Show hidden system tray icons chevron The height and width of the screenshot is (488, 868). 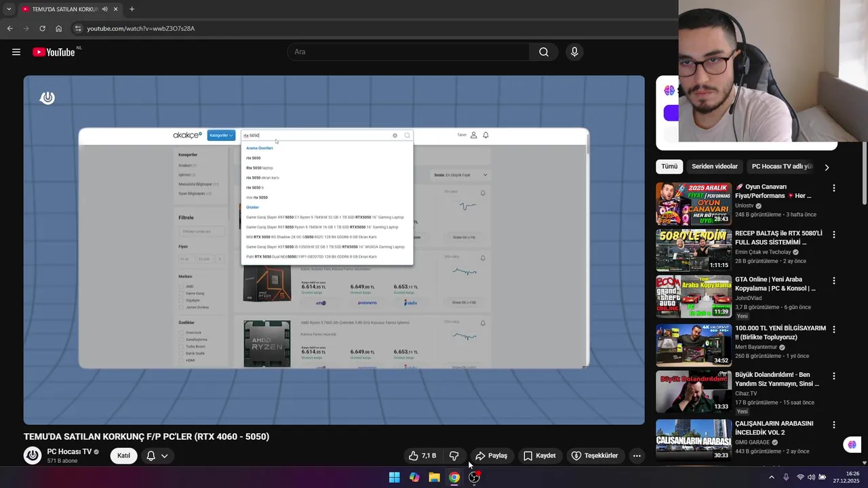(x=771, y=477)
